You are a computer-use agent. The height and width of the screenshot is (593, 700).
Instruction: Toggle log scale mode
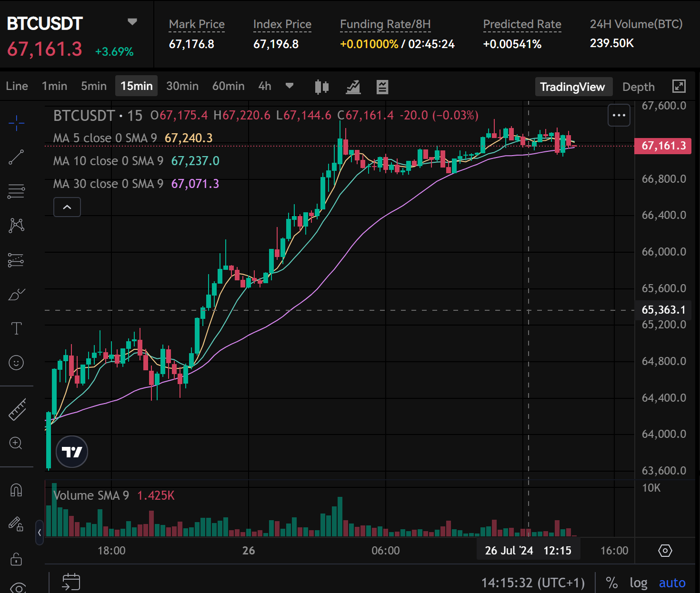[638, 583]
